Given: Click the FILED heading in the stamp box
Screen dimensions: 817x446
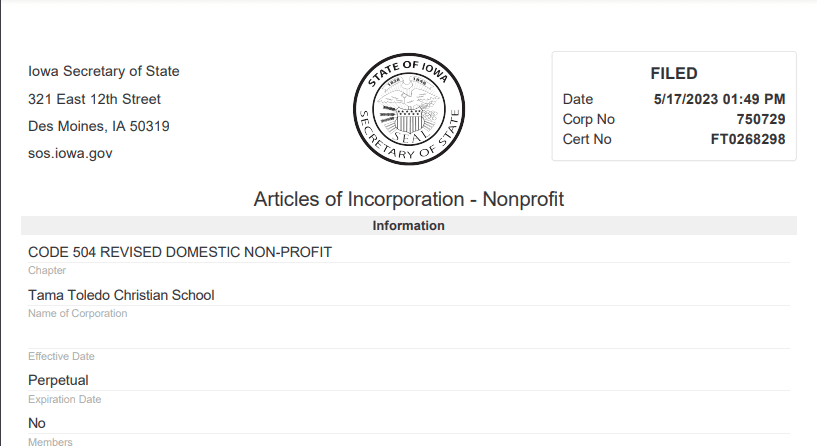Looking at the screenshot, I should coord(673,73).
